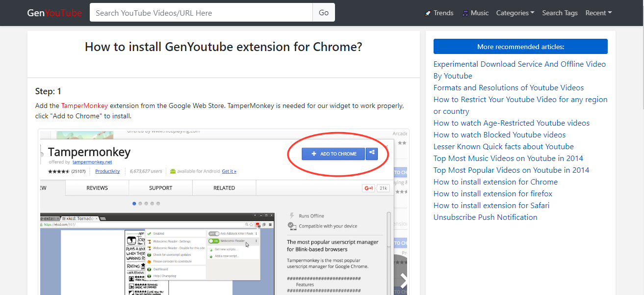Open Formats and Resolutions of Youtube Videos
This screenshot has height=295, width=644.
pyautogui.click(x=509, y=88)
